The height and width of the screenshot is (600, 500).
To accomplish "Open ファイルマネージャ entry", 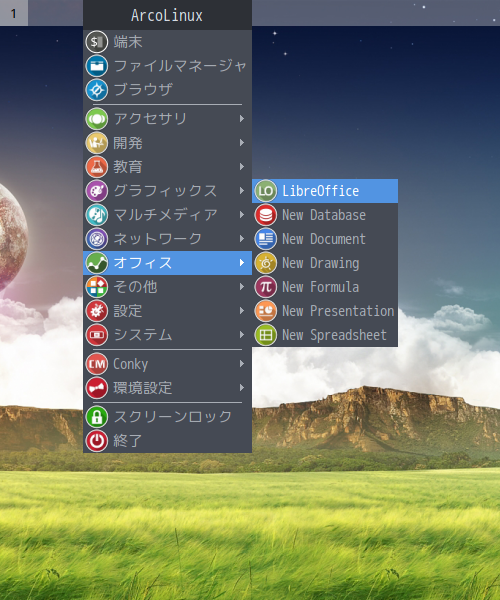I will coord(167,66).
